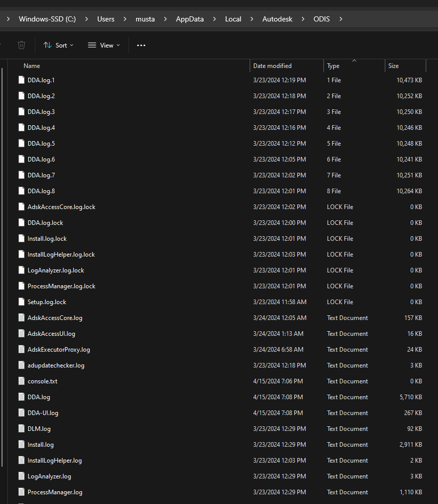Image resolution: width=438 pixels, height=504 pixels.
Task: Open the See more (ellipsis) toolbar menu
Action: tap(141, 45)
